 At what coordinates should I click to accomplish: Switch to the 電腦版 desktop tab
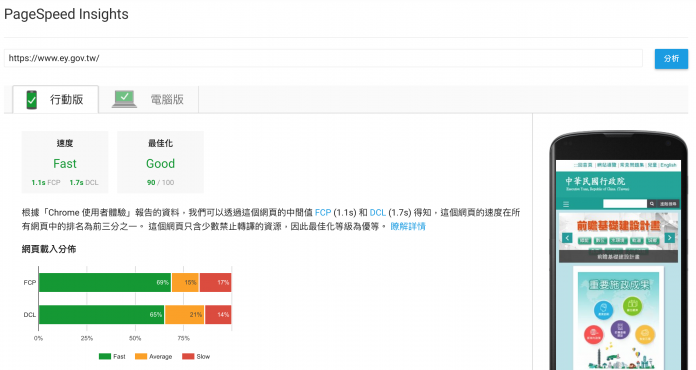(x=149, y=99)
